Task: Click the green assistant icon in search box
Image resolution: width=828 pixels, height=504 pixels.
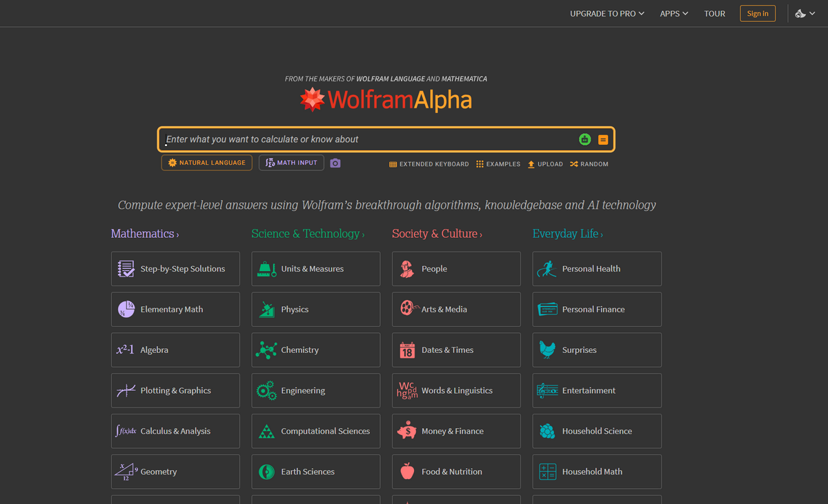Action: tap(585, 139)
